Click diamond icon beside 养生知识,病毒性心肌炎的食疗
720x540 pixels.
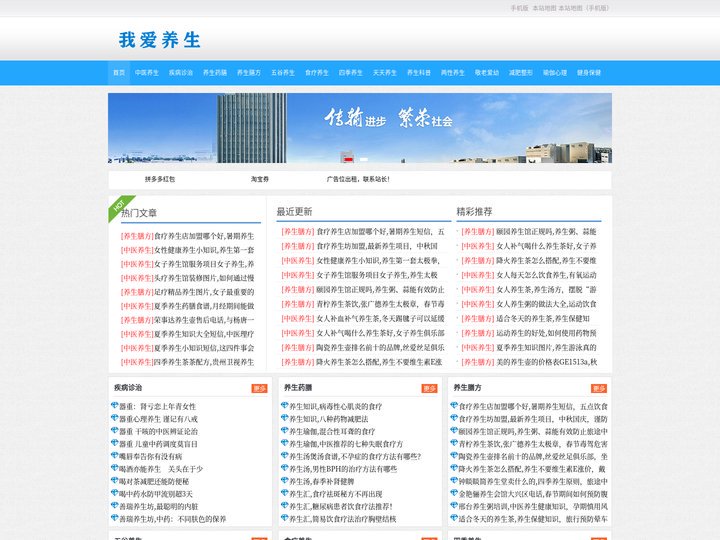(285, 405)
